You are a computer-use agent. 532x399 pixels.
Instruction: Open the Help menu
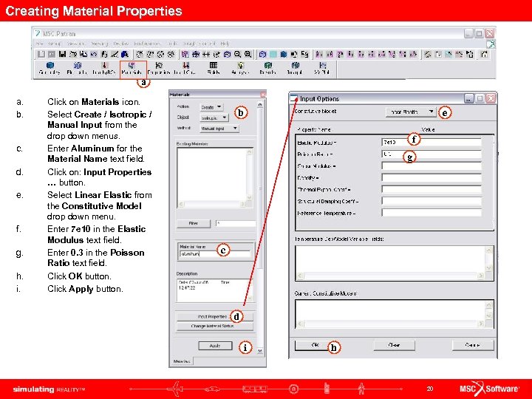pos(225,44)
